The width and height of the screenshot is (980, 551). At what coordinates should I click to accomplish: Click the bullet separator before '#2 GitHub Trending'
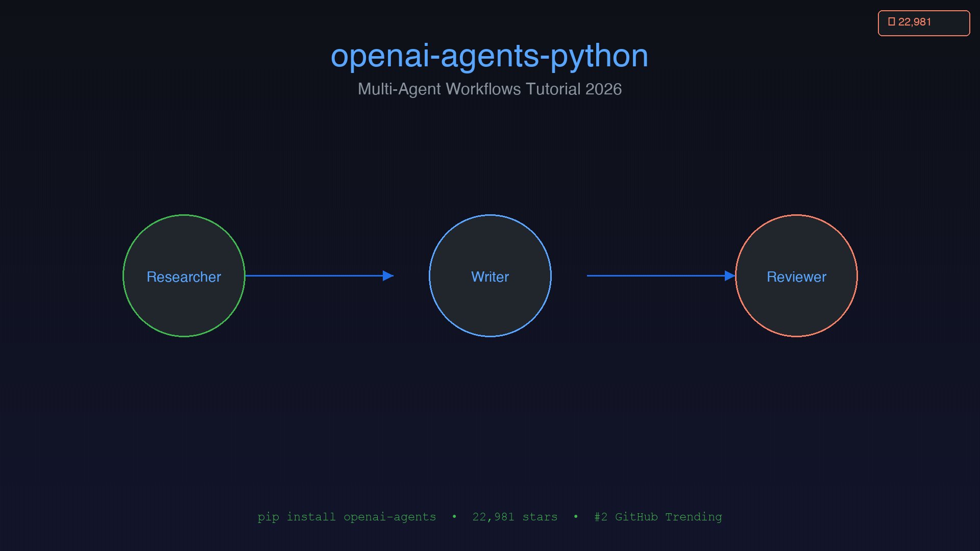576,517
